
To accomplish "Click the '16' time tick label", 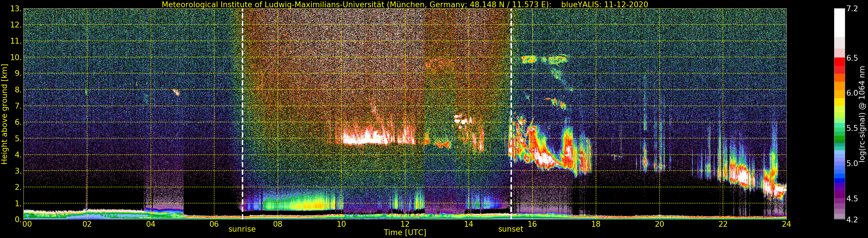I will click(532, 224).
